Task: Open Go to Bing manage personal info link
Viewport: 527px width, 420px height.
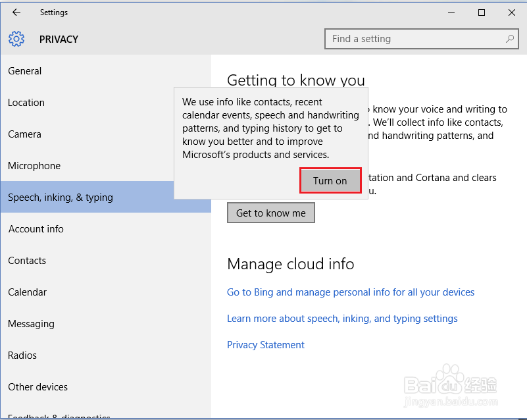Action: [x=351, y=292]
